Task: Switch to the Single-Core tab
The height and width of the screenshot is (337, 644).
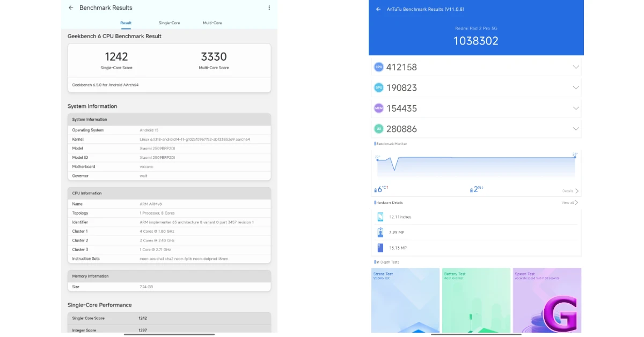Action: click(x=169, y=23)
